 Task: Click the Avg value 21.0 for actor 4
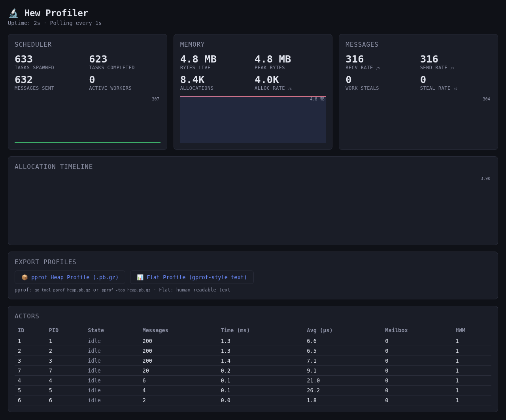point(313,380)
